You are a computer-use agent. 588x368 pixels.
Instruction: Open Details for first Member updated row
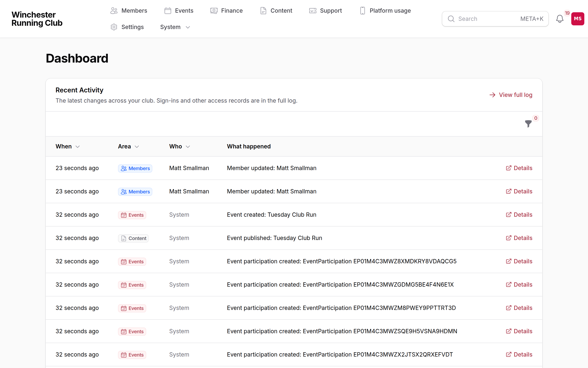(x=519, y=168)
